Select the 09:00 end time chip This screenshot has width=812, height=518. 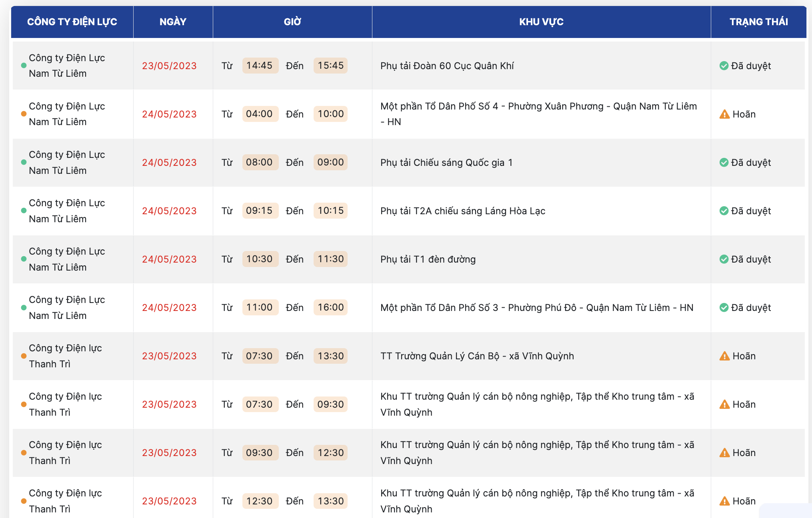tap(331, 162)
